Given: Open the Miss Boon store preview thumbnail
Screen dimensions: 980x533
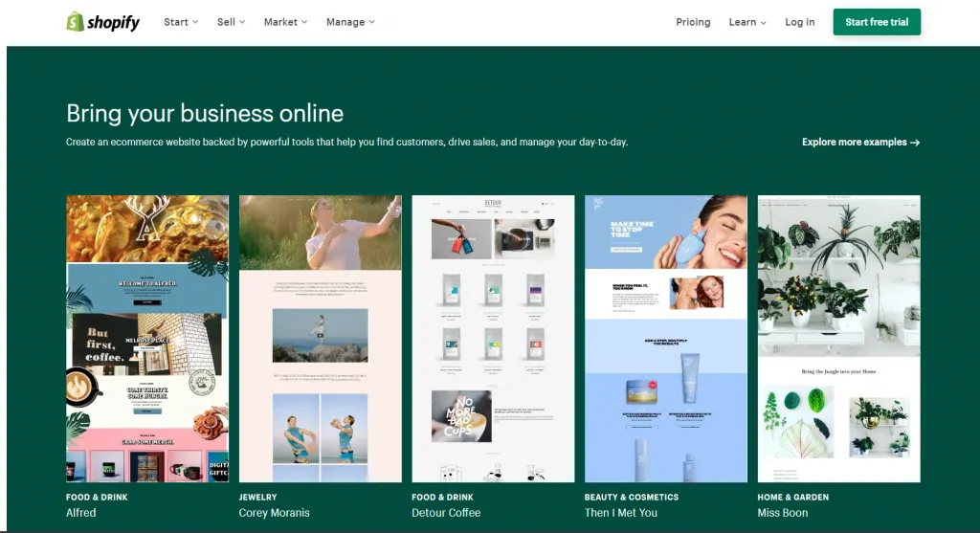Looking at the screenshot, I should click(838, 339).
